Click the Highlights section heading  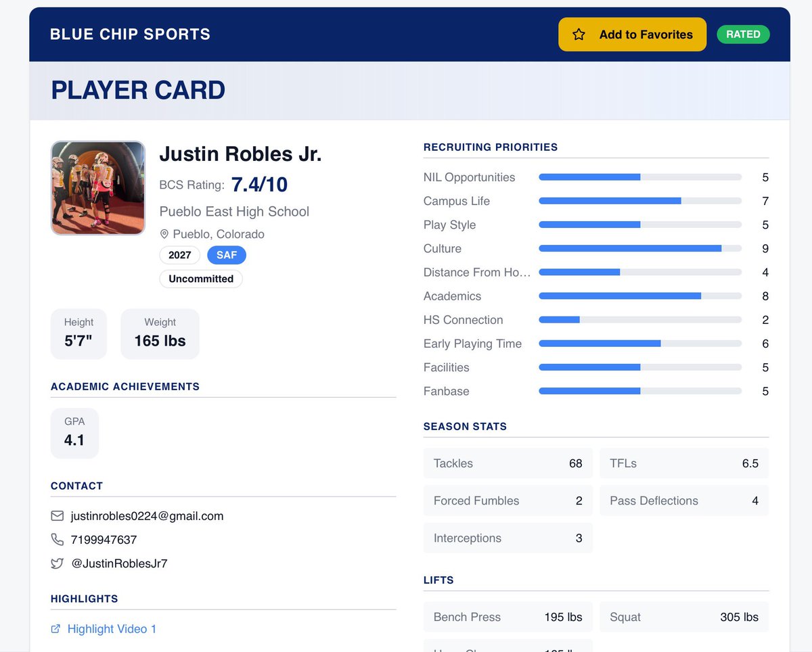84,599
